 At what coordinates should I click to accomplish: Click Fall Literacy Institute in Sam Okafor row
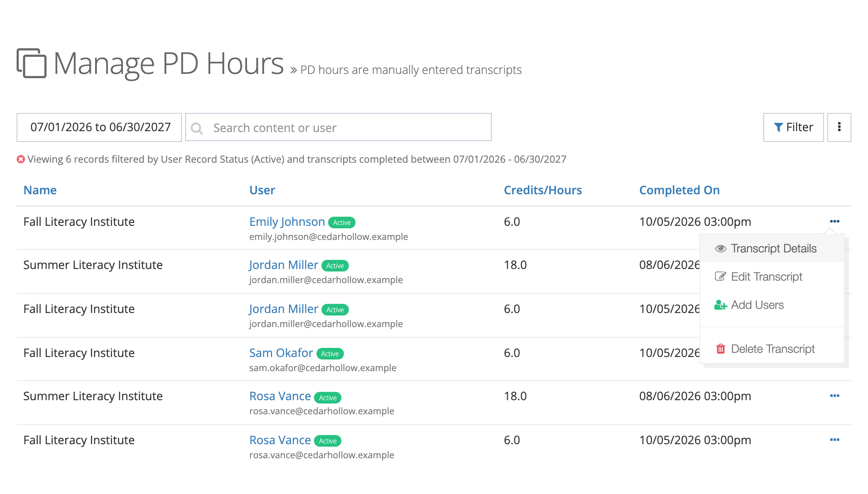pyautogui.click(x=79, y=353)
